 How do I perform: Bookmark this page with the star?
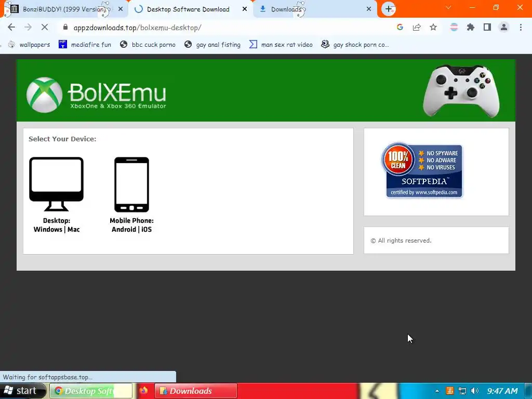[433, 28]
